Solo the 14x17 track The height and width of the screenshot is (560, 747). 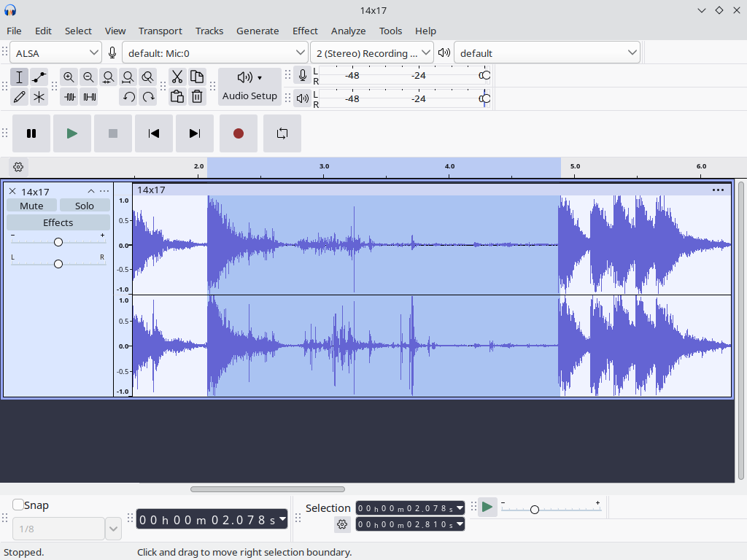85,206
